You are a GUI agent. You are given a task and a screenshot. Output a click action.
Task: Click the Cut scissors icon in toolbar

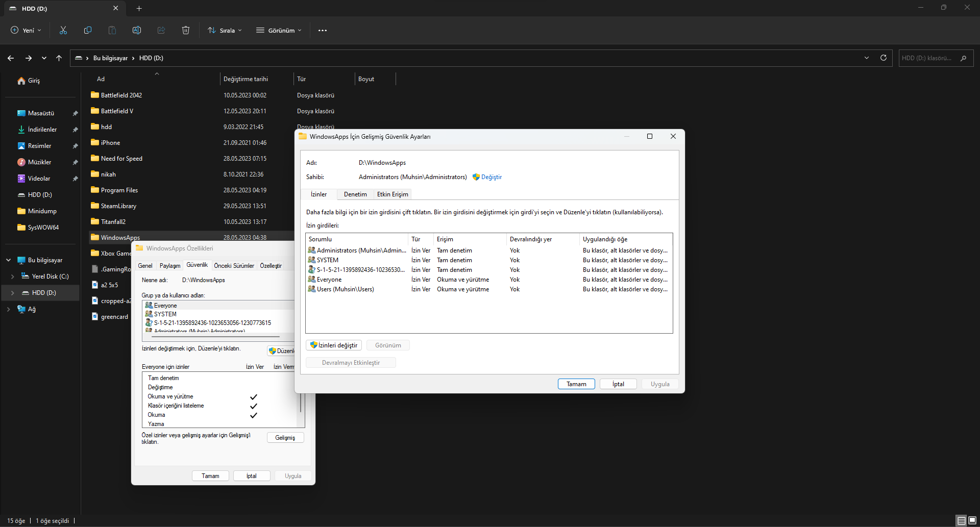click(x=63, y=31)
